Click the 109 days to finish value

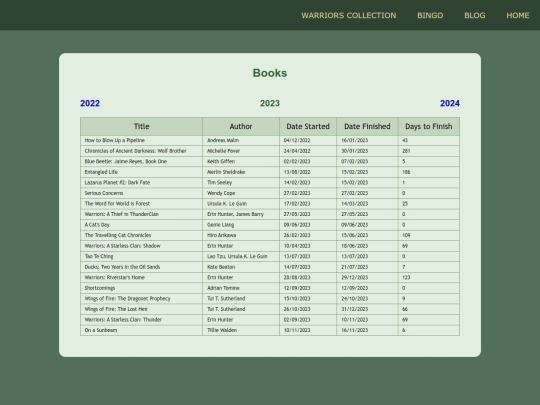click(406, 235)
